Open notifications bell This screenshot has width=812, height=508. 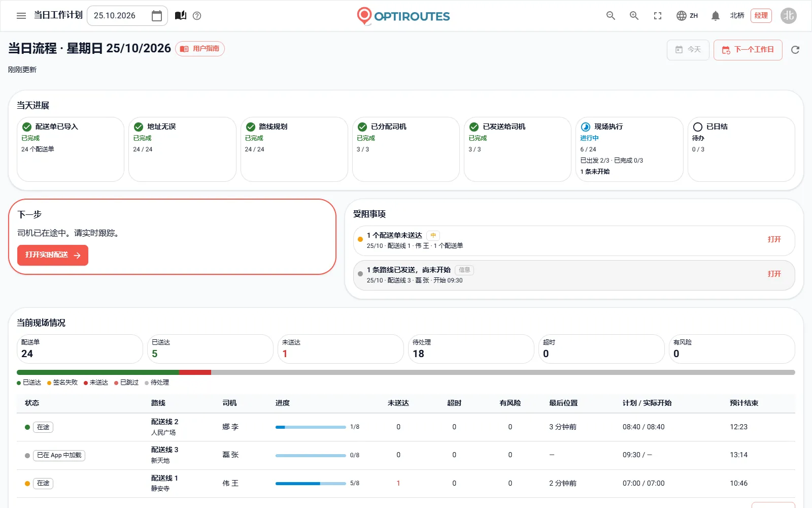[x=716, y=16]
